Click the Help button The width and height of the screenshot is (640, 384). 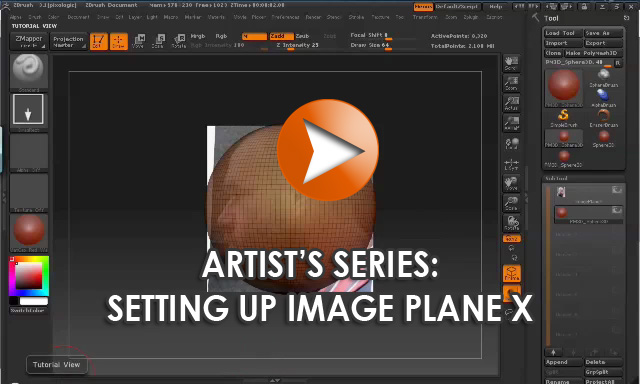coord(496,7)
